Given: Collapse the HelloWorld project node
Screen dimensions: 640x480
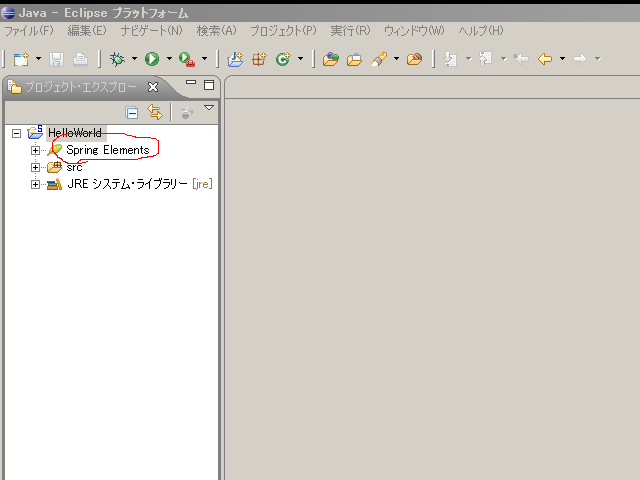Looking at the screenshot, I should [16, 133].
